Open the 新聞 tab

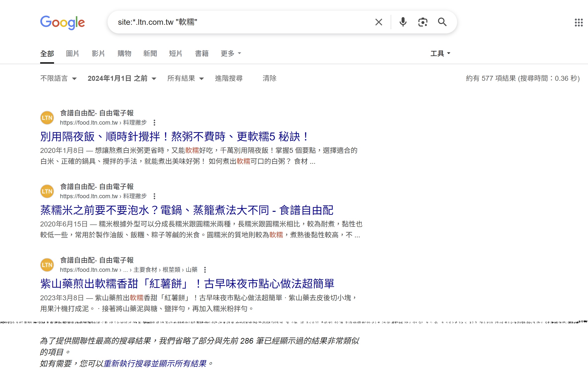coord(150,54)
